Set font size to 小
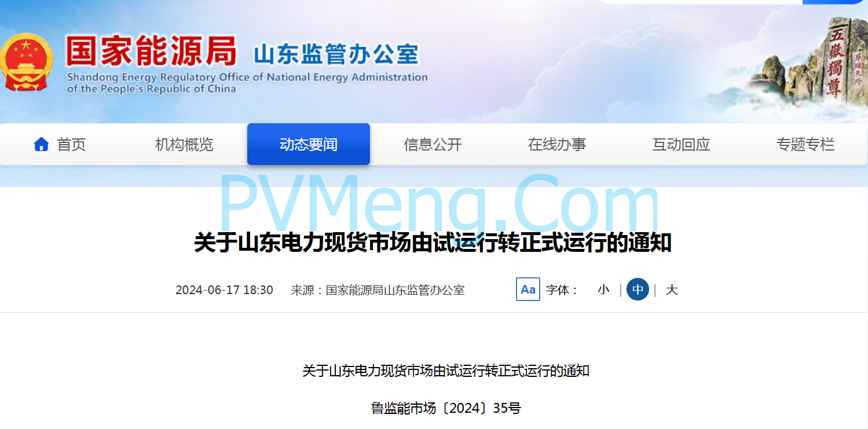This screenshot has height=429, width=868. [603, 289]
